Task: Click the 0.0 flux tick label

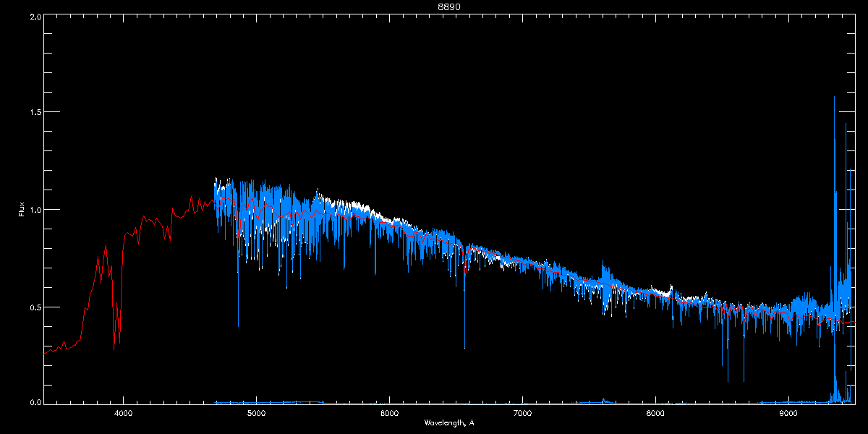Action: [x=35, y=402]
